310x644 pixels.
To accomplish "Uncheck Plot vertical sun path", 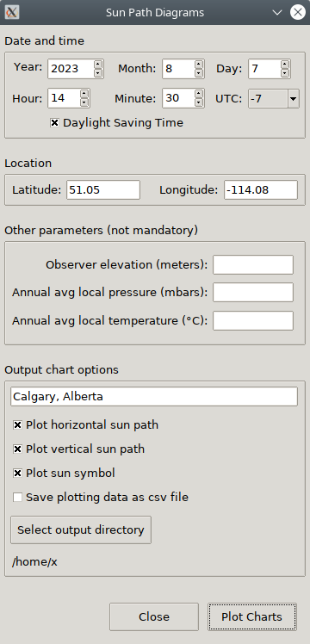I will 17,449.
